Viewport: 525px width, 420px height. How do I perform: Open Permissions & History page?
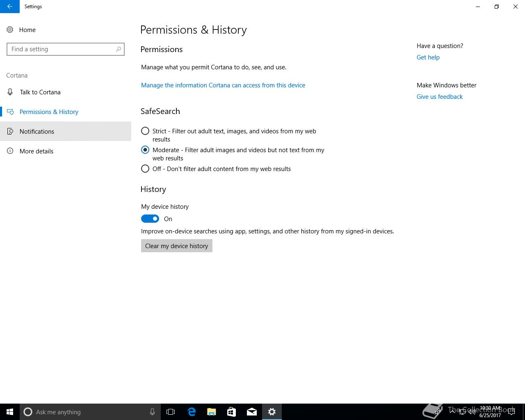click(x=66, y=112)
